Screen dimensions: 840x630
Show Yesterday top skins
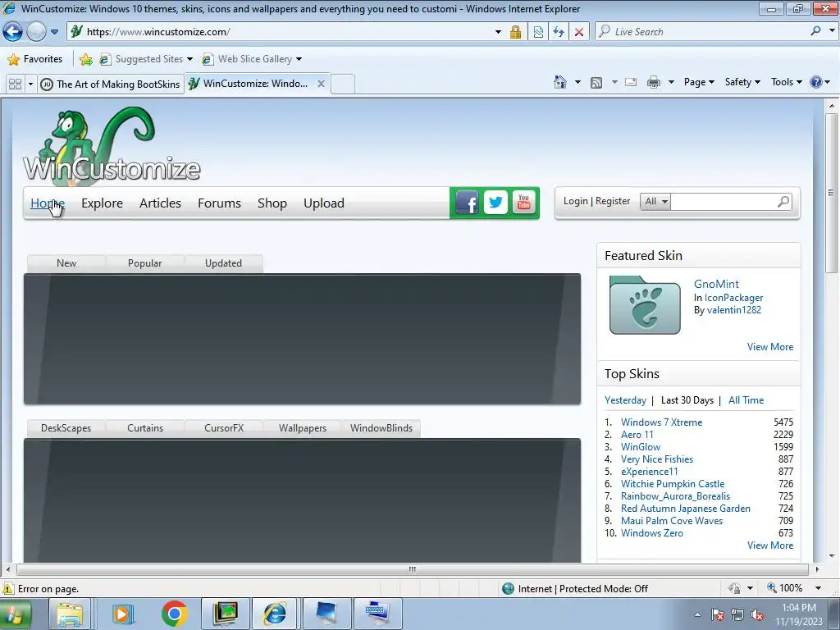pos(625,400)
